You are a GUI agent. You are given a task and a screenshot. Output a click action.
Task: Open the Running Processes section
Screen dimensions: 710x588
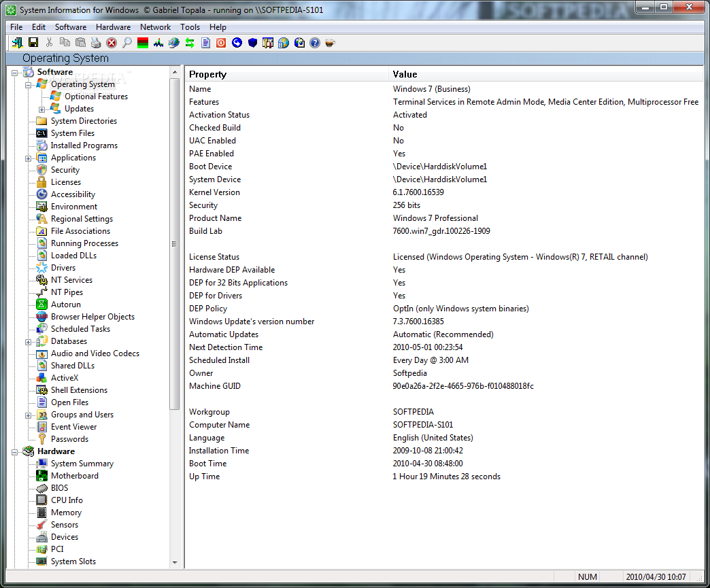point(83,243)
